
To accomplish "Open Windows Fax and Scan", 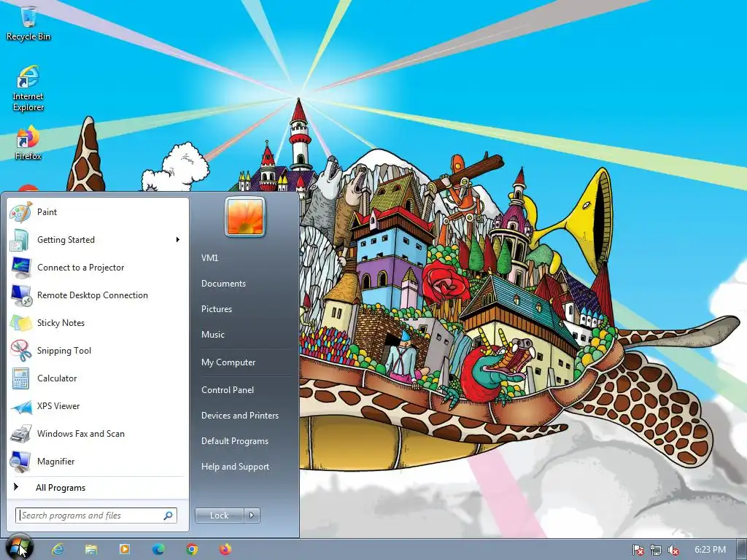I will coord(98,434).
